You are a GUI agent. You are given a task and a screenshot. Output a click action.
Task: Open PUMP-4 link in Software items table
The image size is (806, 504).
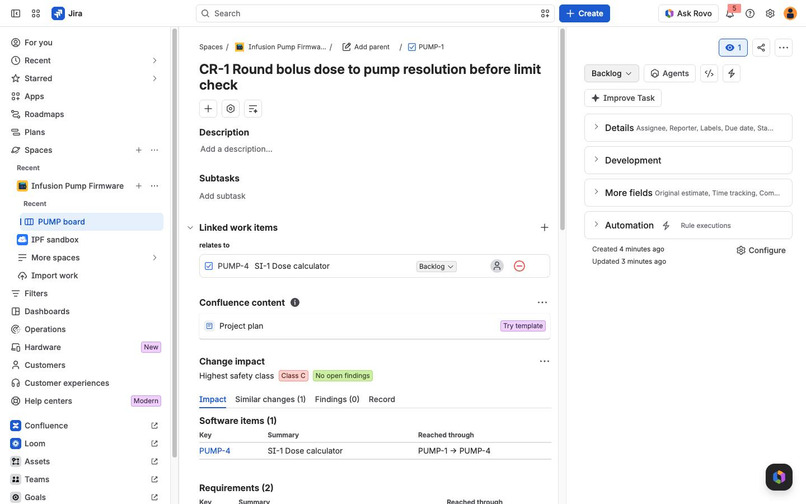(214, 451)
